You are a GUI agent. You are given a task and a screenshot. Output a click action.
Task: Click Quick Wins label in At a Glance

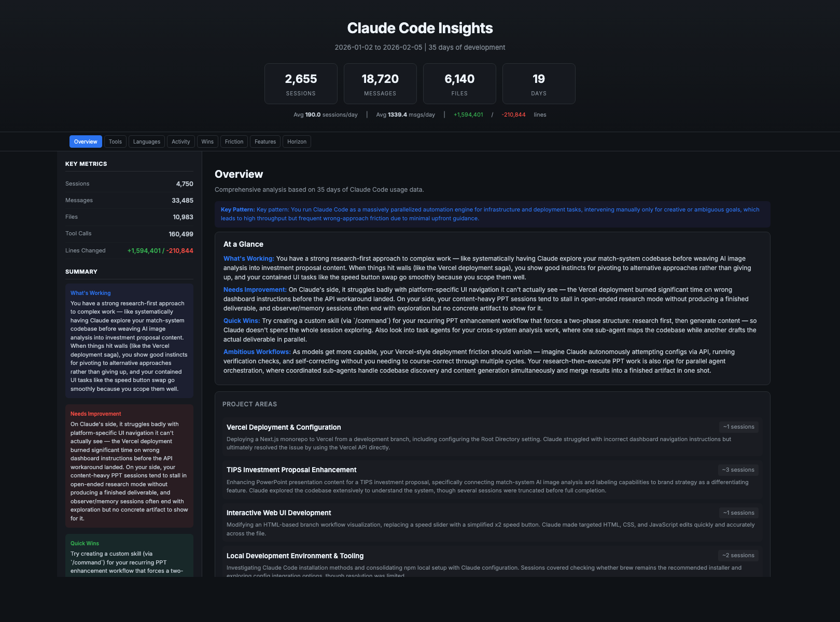pos(242,321)
